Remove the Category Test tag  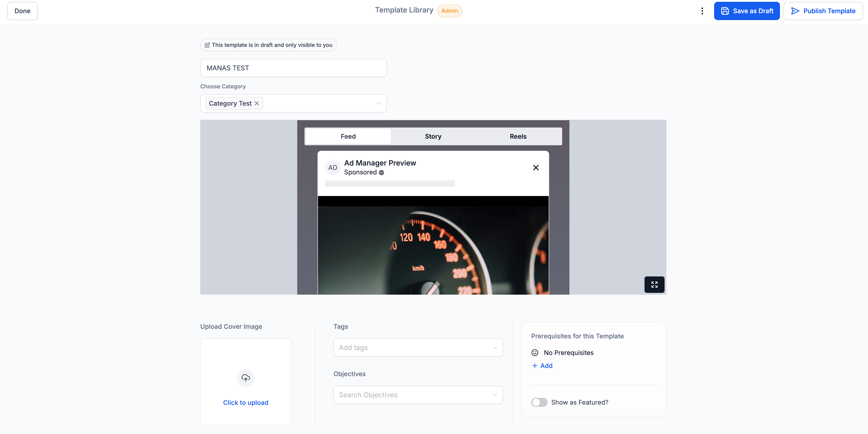coord(257,104)
